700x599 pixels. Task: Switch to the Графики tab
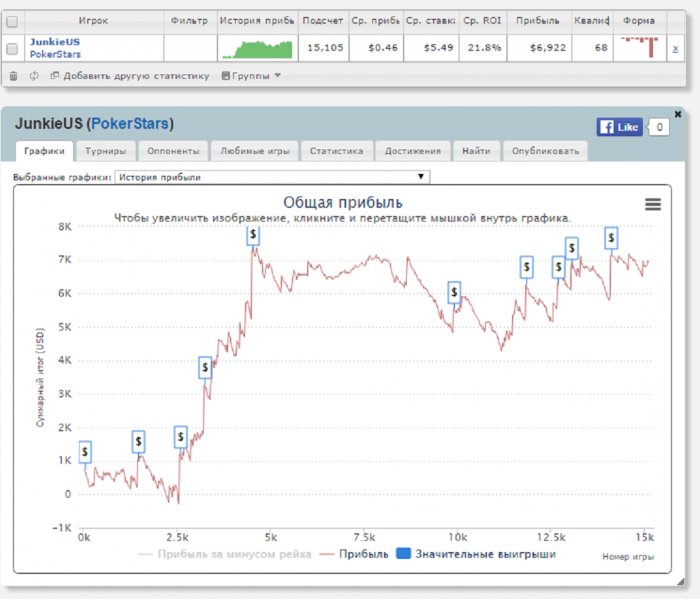point(44,151)
